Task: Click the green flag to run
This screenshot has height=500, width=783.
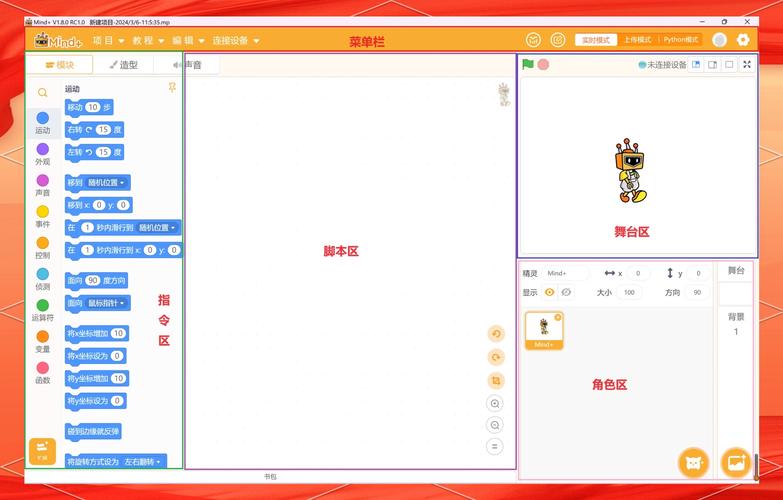Action: point(528,64)
